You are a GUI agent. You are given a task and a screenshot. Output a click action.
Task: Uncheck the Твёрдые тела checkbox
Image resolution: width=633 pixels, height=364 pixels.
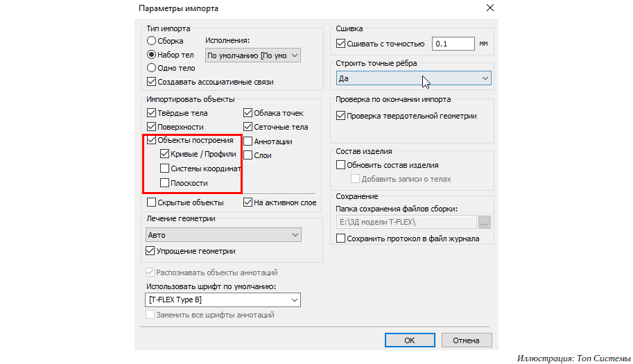pos(151,112)
